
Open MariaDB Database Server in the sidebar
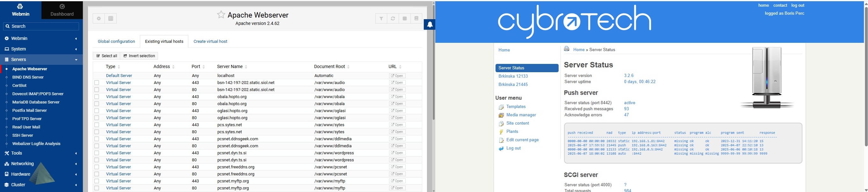tap(36, 102)
